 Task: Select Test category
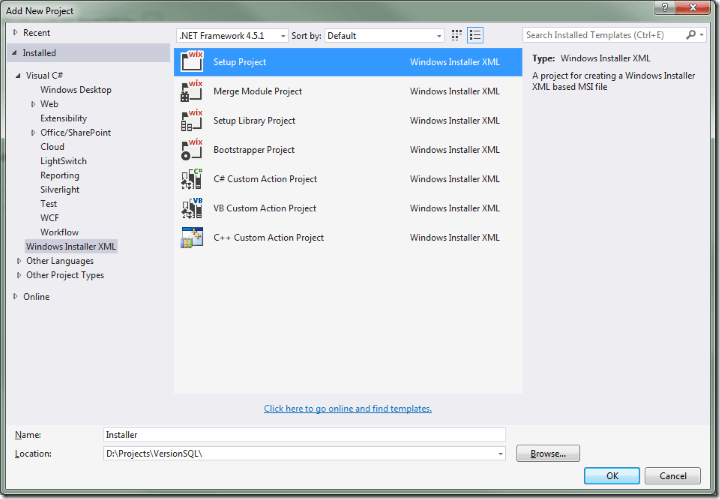pos(49,204)
